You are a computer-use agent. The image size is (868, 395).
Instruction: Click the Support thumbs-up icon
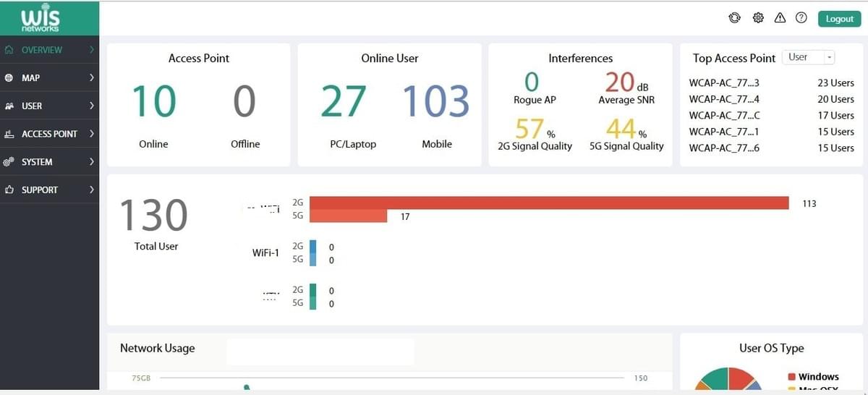click(9, 190)
